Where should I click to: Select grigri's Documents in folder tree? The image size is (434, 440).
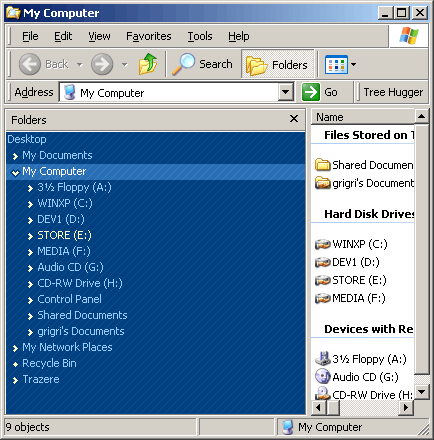[81, 331]
